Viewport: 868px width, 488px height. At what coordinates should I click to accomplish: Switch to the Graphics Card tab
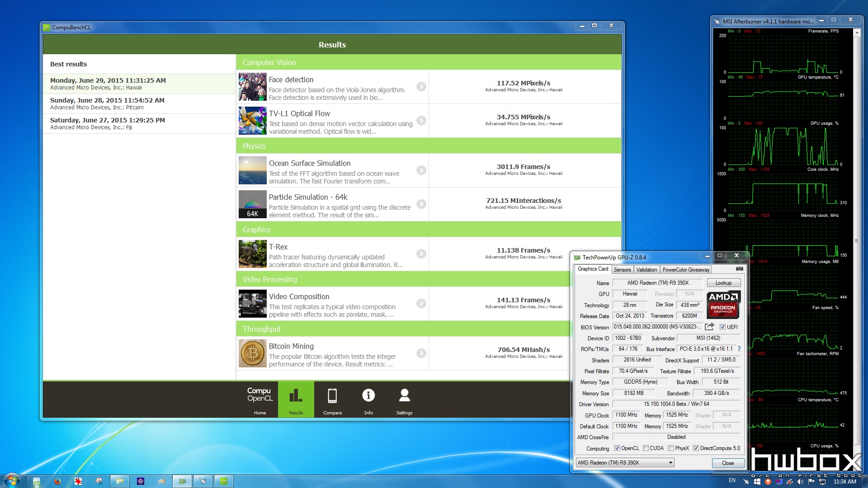(593, 269)
